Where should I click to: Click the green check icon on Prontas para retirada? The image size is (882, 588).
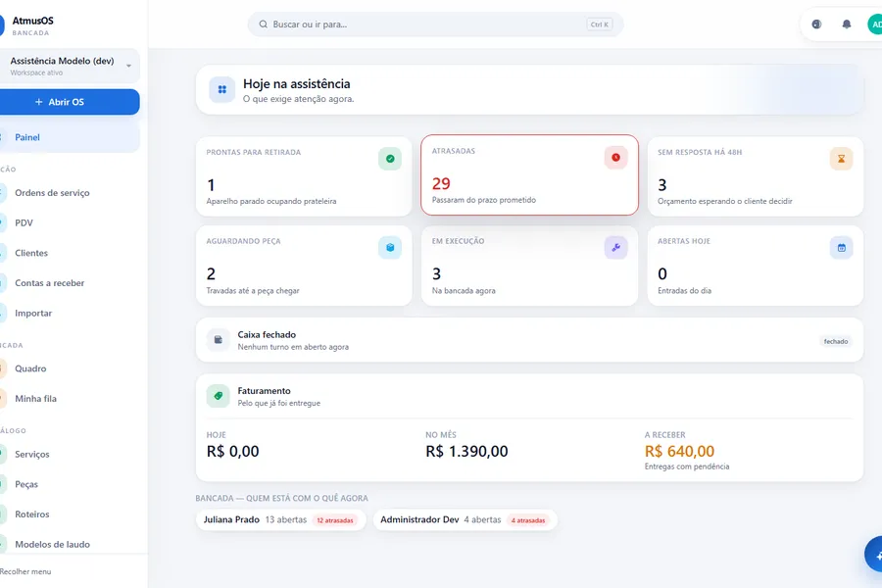pyautogui.click(x=390, y=159)
